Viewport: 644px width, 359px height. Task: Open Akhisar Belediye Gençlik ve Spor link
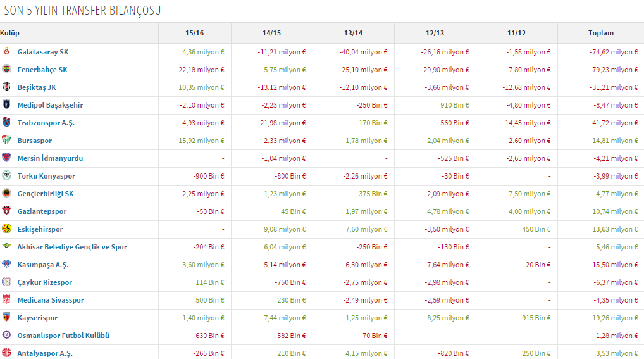click(72, 247)
